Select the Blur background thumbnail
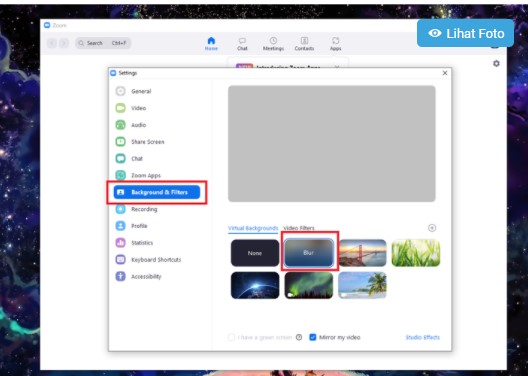This screenshot has height=376, width=528. tap(309, 253)
